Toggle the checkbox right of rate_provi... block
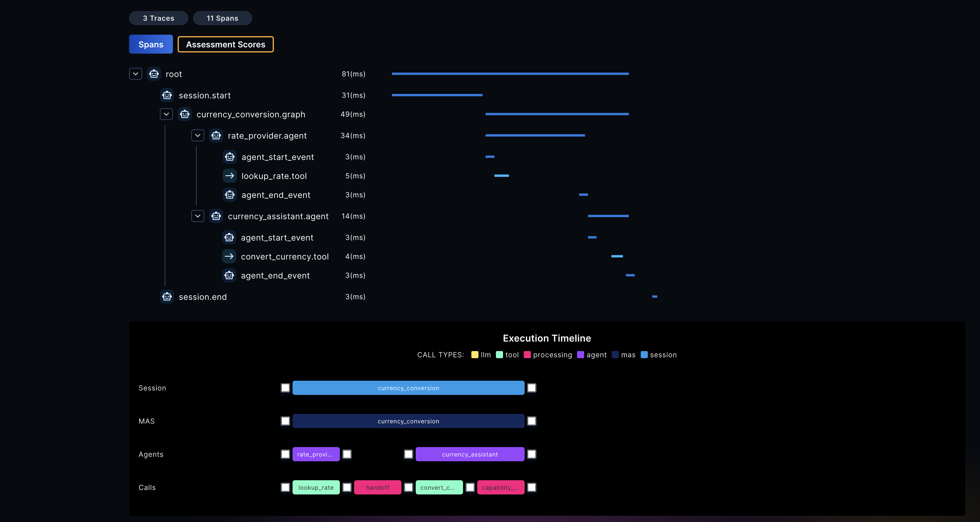Image resolution: width=980 pixels, height=522 pixels. (347, 454)
